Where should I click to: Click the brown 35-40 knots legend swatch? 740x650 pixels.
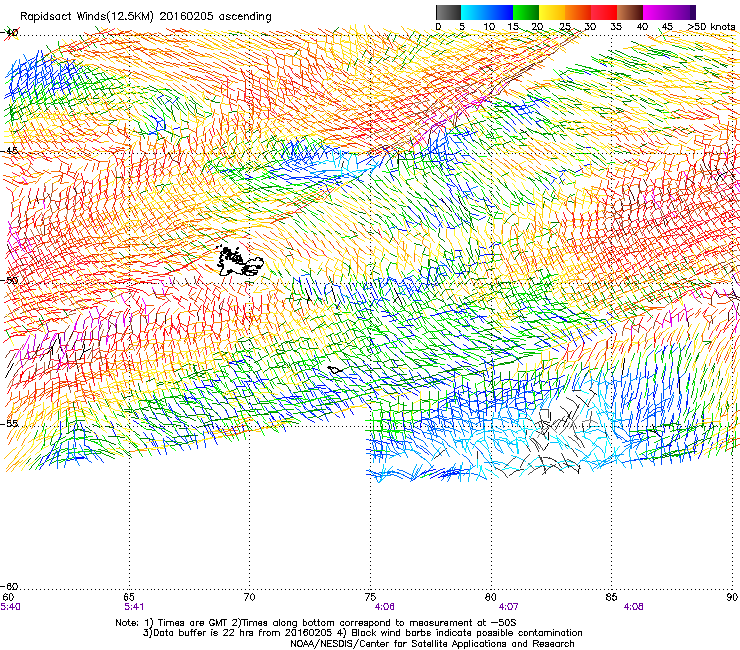tap(630, 12)
